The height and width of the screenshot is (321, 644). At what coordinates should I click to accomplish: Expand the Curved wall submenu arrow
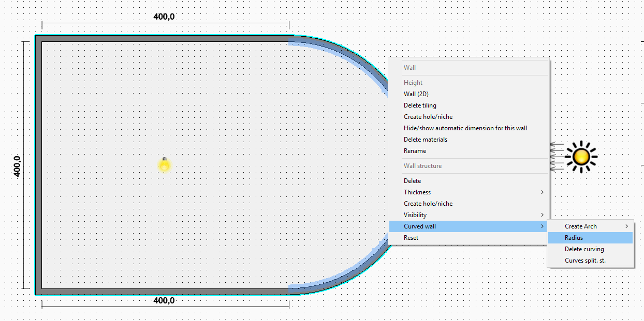[542, 226]
